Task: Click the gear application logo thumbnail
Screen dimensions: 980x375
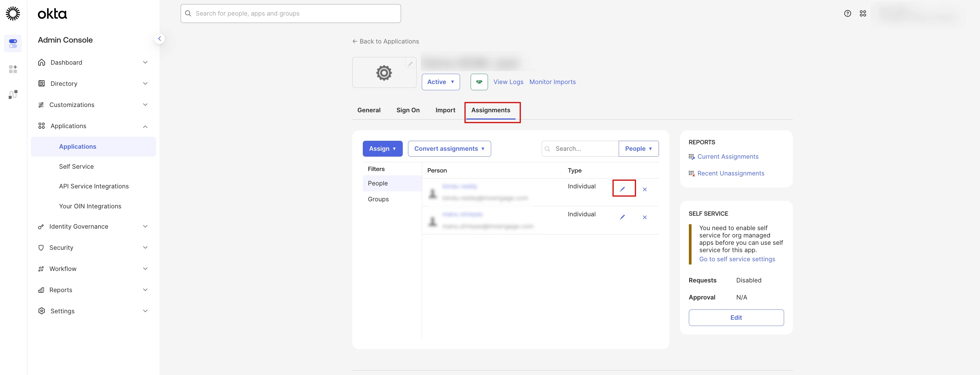Action: [x=384, y=72]
